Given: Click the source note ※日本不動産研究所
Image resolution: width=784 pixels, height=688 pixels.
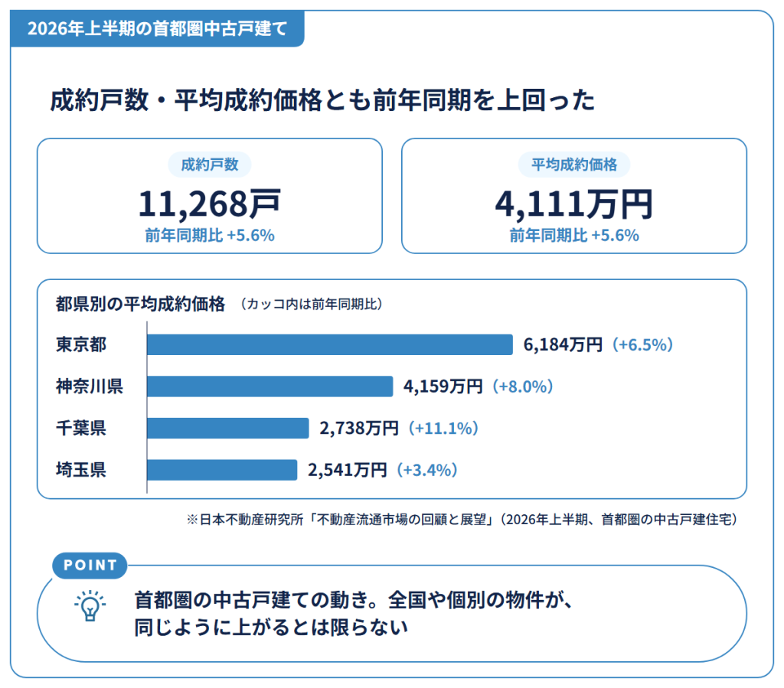Looking at the screenshot, I should point(462,520).
